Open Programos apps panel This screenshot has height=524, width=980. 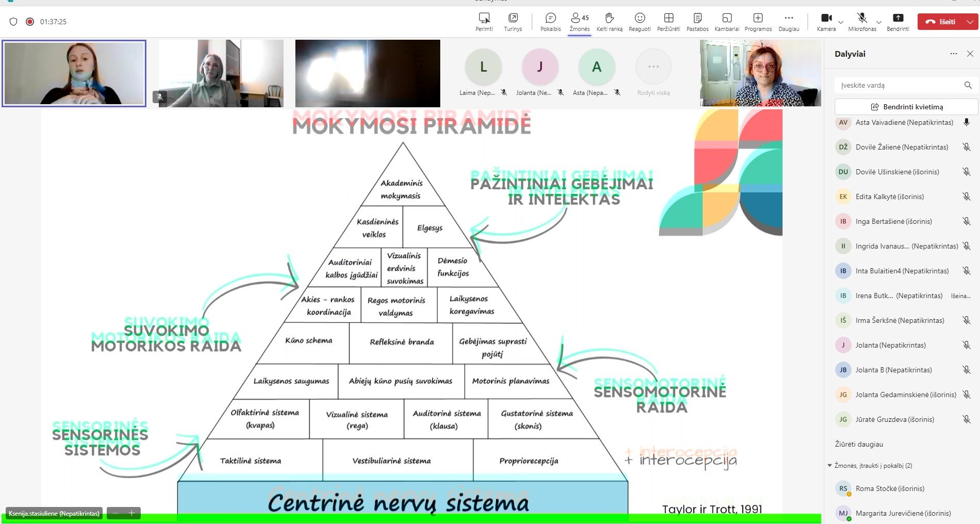(758, 22)
